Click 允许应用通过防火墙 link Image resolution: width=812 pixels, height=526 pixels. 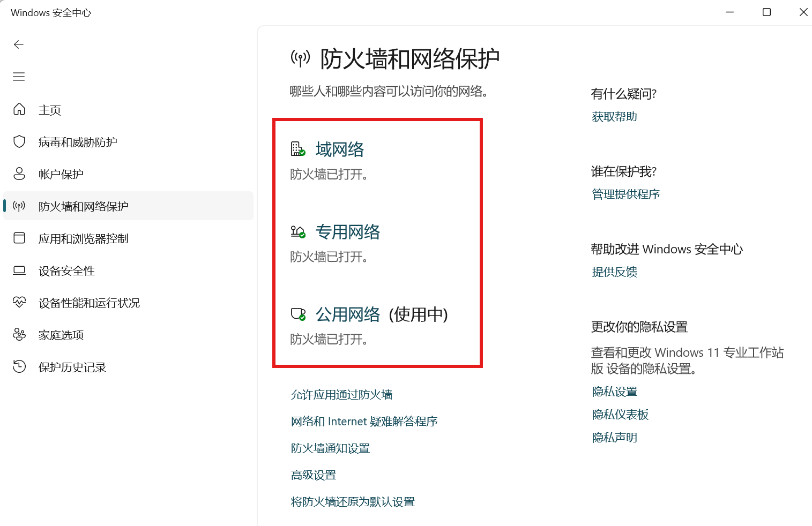click(x=341, y=395)
